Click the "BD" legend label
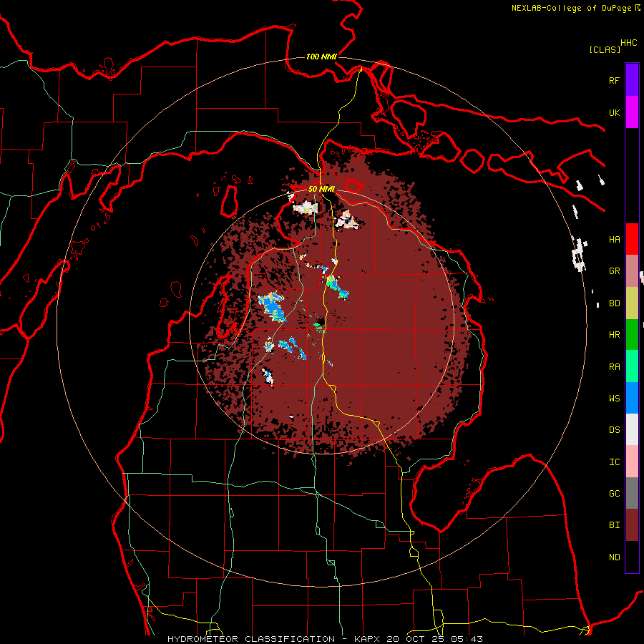 614,303
